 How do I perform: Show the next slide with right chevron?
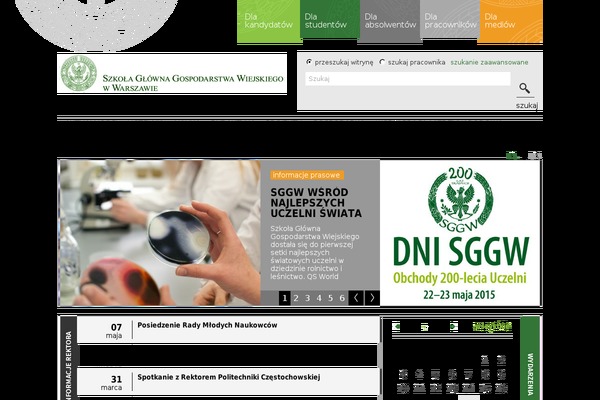pyautogui.click(x=372, y=298)
